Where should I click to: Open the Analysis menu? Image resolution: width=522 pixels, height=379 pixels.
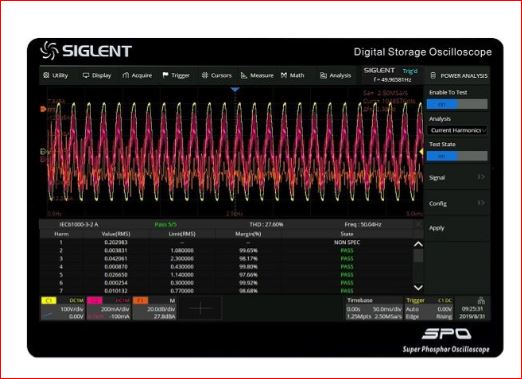[x=335, y=75]
